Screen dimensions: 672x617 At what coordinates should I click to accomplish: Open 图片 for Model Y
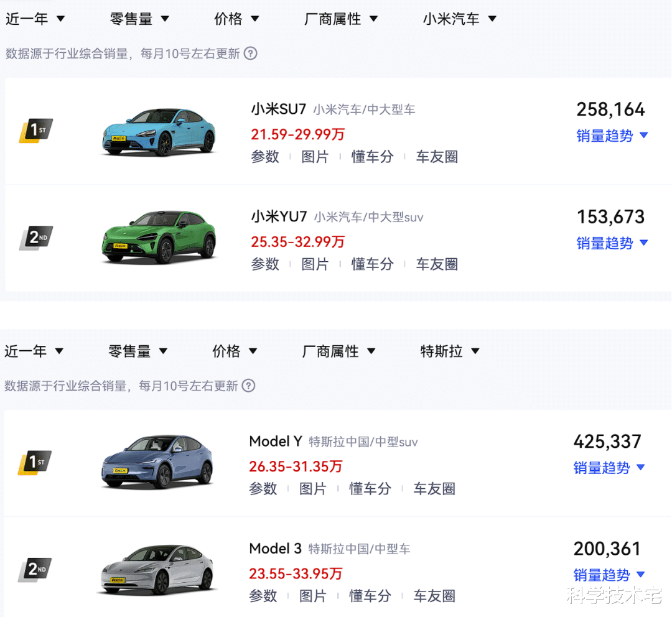(x=313, y=489)
